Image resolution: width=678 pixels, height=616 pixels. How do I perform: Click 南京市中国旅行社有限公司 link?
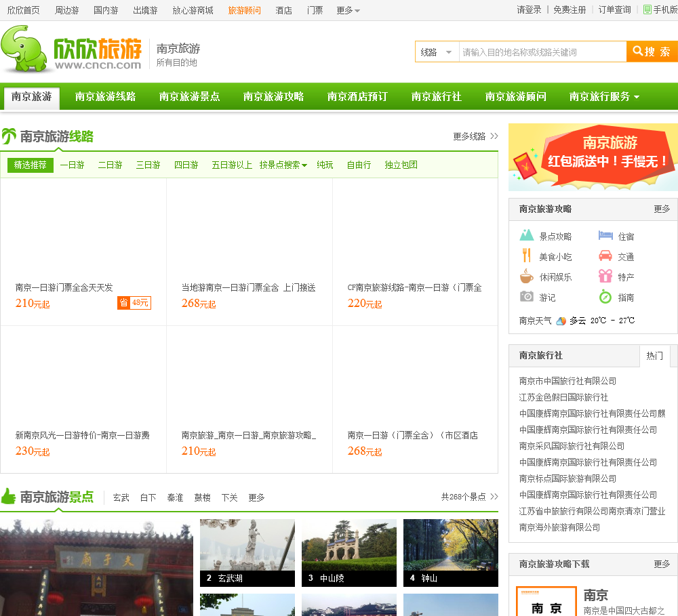567,381
